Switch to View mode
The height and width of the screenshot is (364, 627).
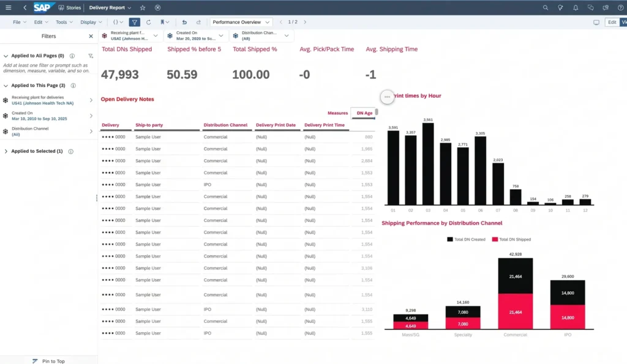[x=623, y=23]
